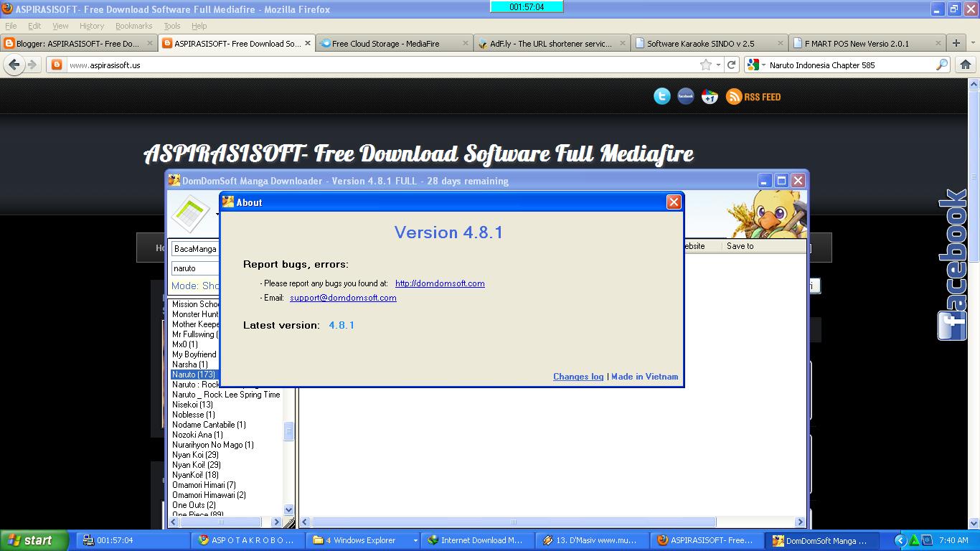Click the vertical Facebook side widget
Image resolution: width=980 pixels, height=551 pixels.
click(x=953, y=264)
